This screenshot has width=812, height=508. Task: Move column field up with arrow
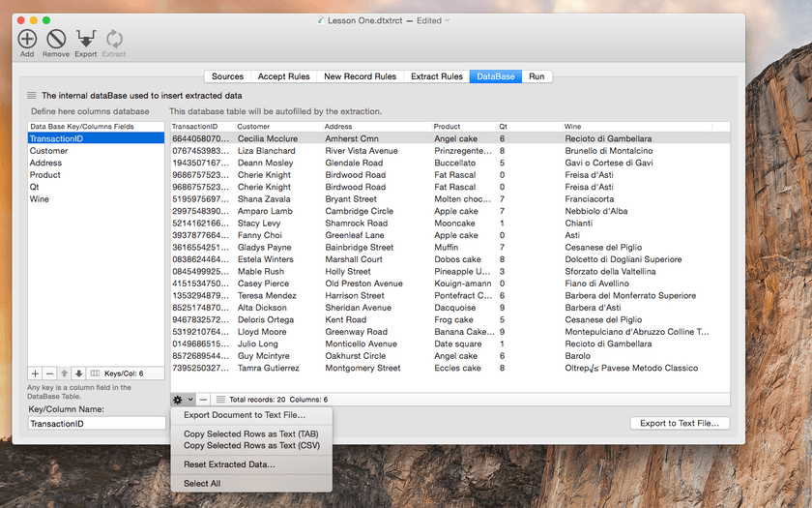pyautogui.click(x=64, y=374)
